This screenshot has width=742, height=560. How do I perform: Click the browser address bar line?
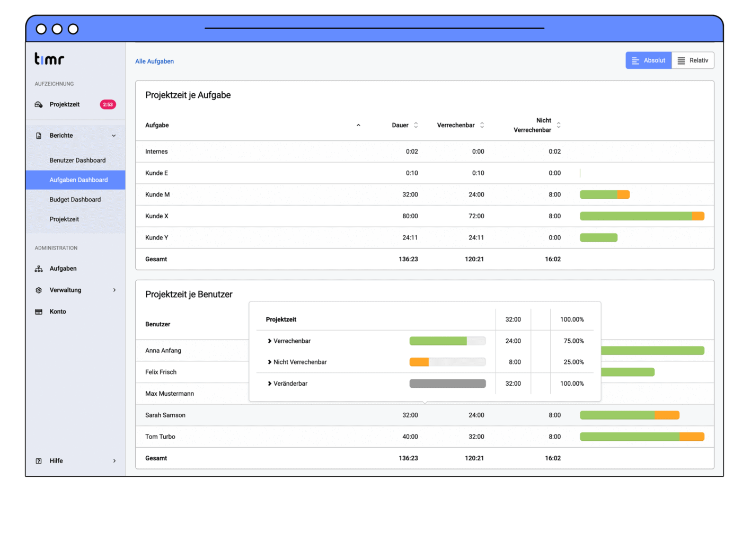point(374,28)
